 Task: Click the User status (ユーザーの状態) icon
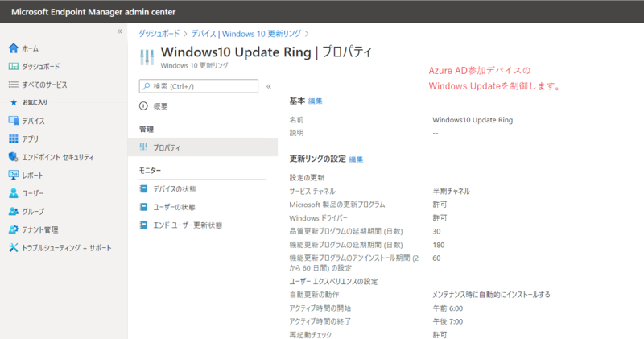click(143, 207)
